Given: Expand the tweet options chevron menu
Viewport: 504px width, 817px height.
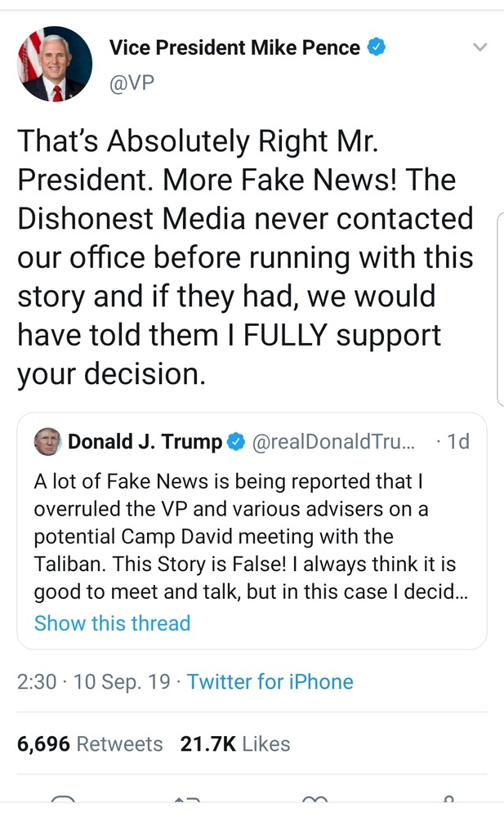Looking at the screenshot, I should (x=480, y=47).
